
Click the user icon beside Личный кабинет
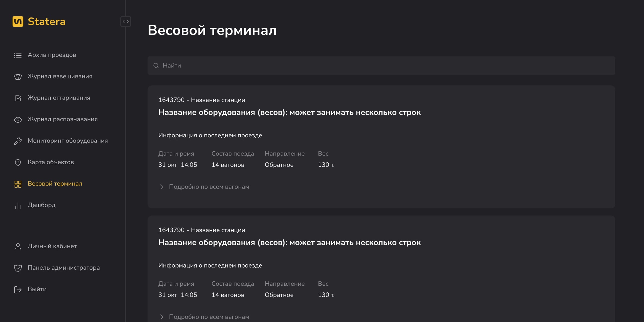pos(18,246)
